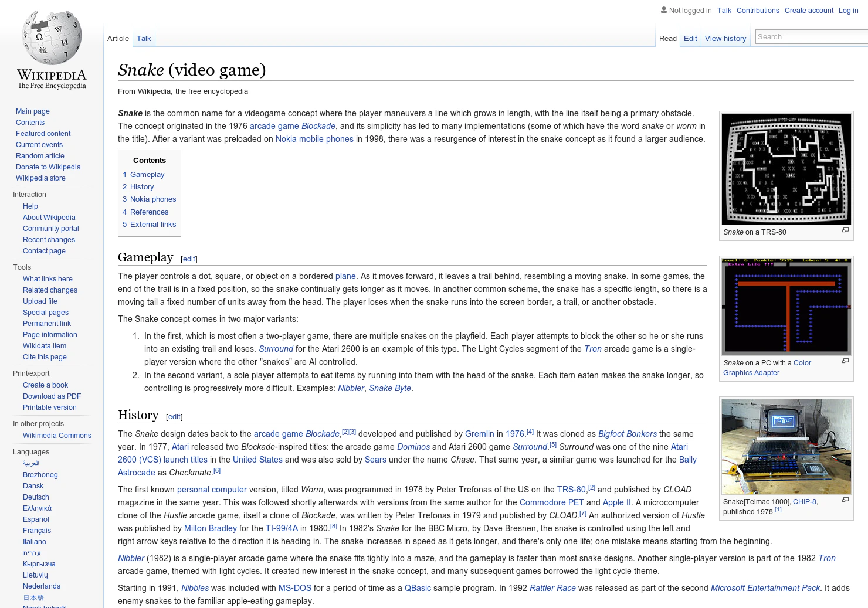The width and height of the screenshot is (868, 608).
Task: Click the Wikipedia globe logo
Action: coord(52,50)
